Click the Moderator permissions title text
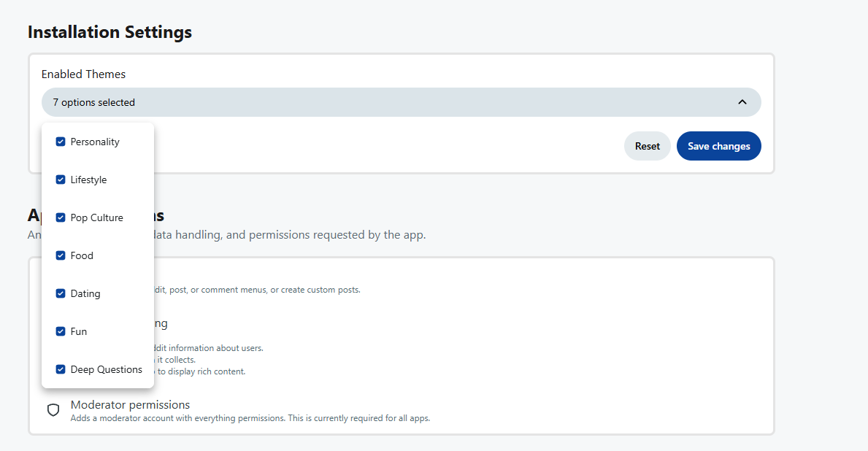The width and height of the screenshot is (868, 451). point(130,404)
